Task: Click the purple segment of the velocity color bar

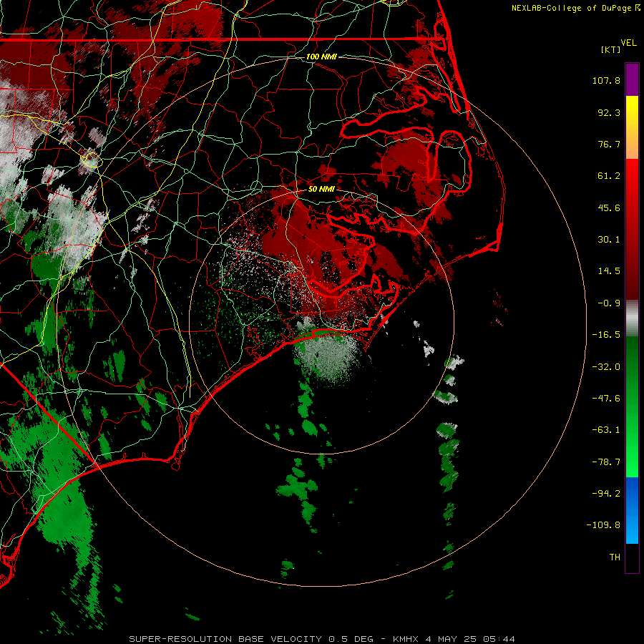Action: 632,79
